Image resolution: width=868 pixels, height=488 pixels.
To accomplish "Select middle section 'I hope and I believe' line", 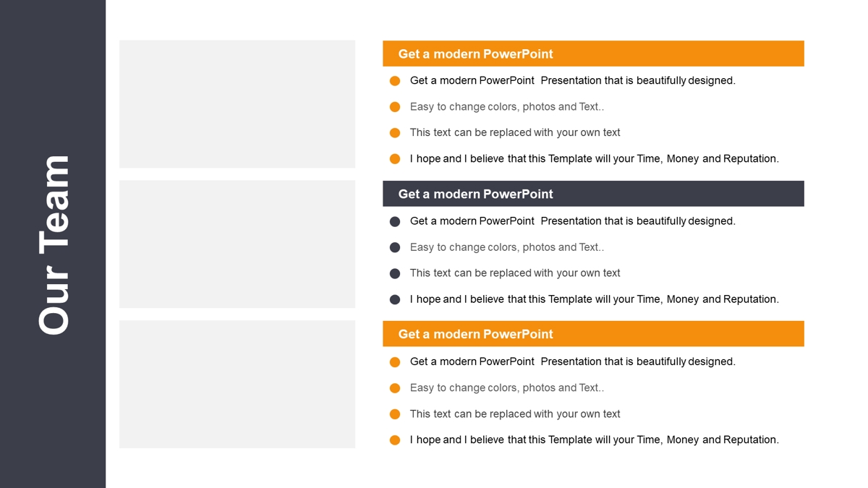I will coord(595,299).
